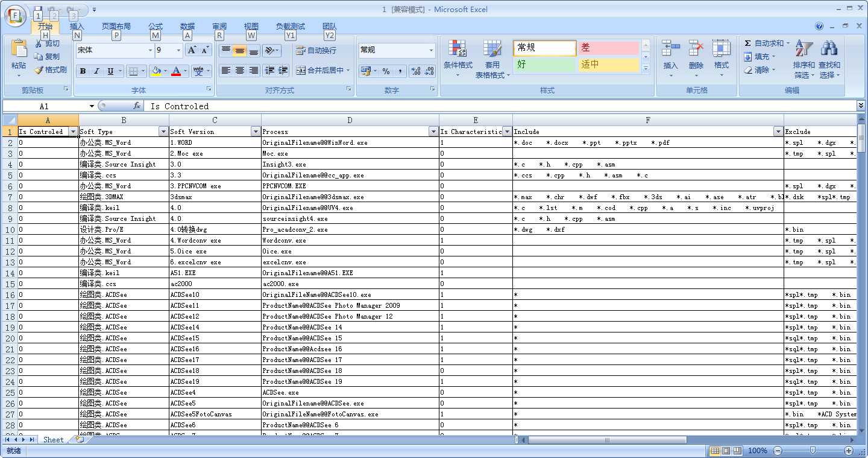
Task: Click the Increase Font Size icon
Action: tap(192, 50)
